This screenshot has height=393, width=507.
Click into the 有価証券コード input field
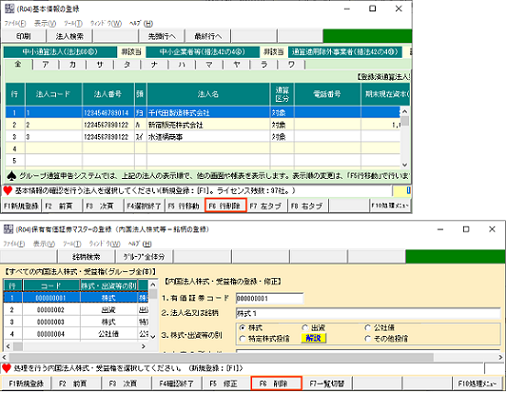[x=269, y=298]
